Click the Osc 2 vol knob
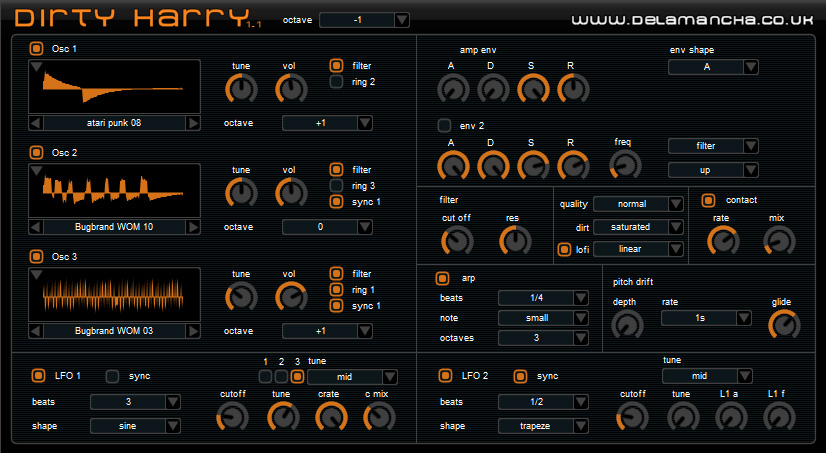 (x=291, y=192)
